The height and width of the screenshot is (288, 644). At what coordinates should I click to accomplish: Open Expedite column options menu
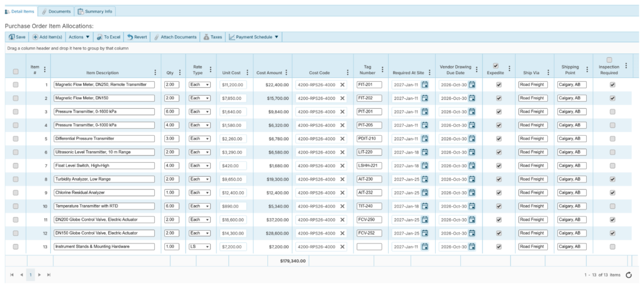(x=509, y=69)
